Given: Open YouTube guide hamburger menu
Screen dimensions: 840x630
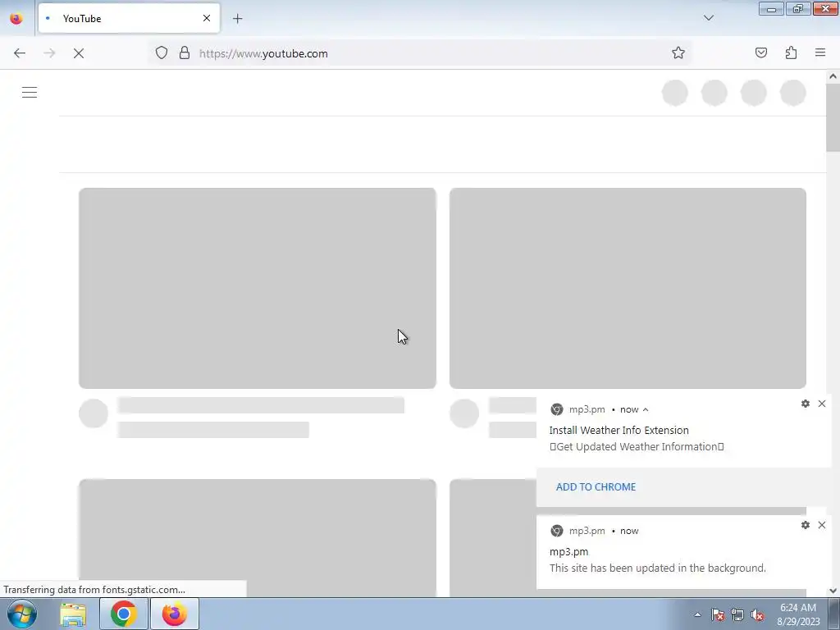Looking at the screenshot, I should pyautogui.click(x=30, y=93).
